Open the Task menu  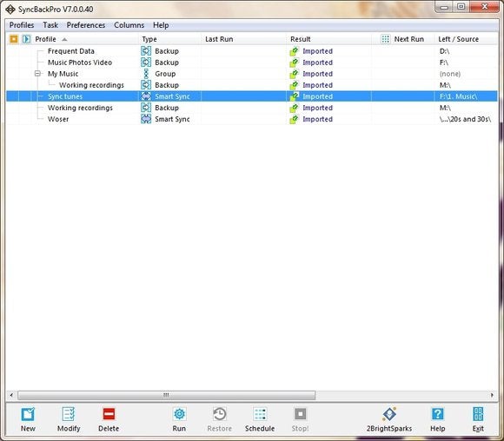pyautogui.click(x=50, y=25)
